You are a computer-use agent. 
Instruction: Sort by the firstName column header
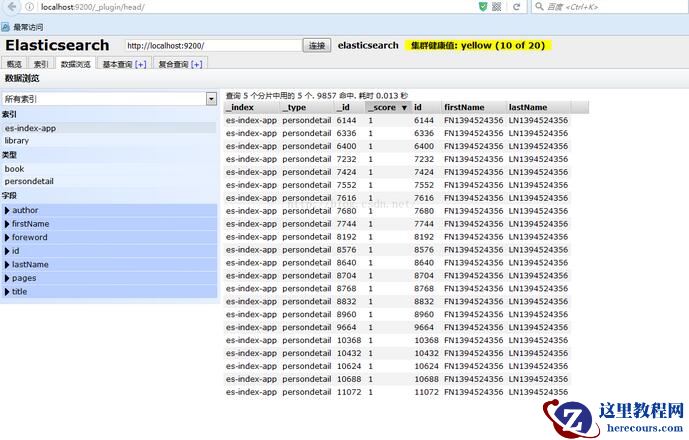[474, 107]
